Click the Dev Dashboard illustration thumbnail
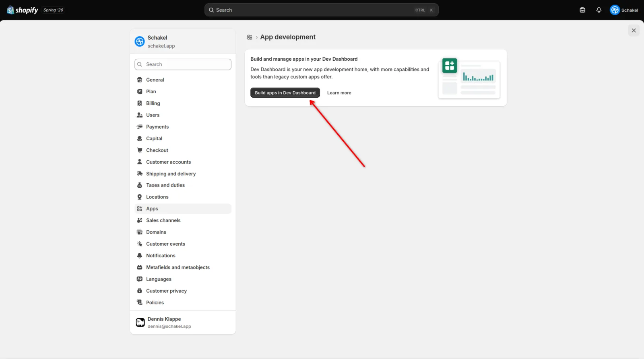The width and height of the screenshot is (644, 359). pos(469,78)
